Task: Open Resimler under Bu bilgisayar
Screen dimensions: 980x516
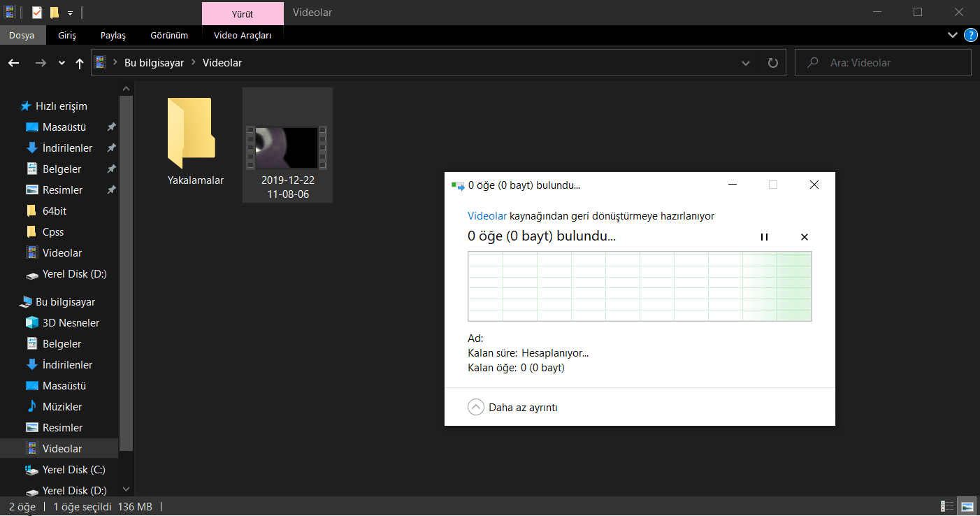Action: [62, 428]
